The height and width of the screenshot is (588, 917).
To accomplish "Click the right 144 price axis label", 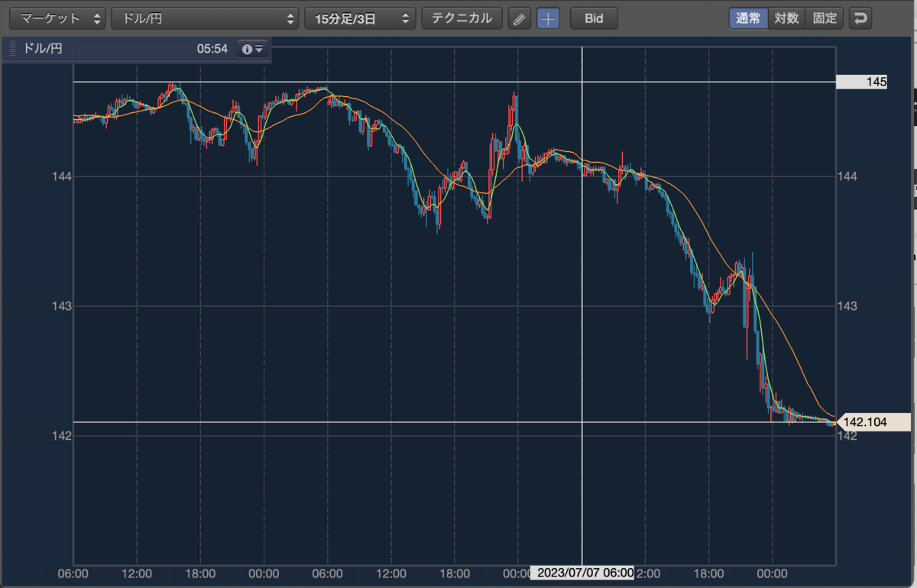I will 847,176.
